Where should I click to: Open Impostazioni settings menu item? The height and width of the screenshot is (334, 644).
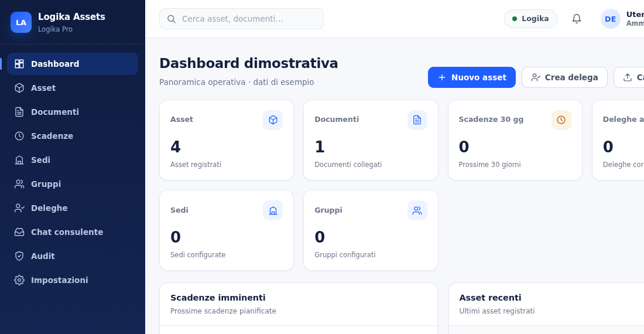pyautogui.click(x=72, y=280)
